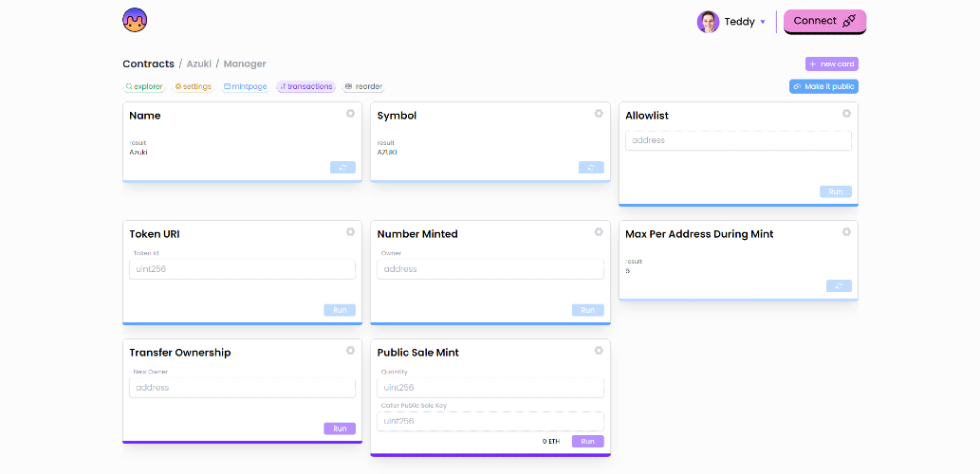Screen dimensions: 980x474
Task: Click the Azuki result text
Action: (x=139, y=152)
